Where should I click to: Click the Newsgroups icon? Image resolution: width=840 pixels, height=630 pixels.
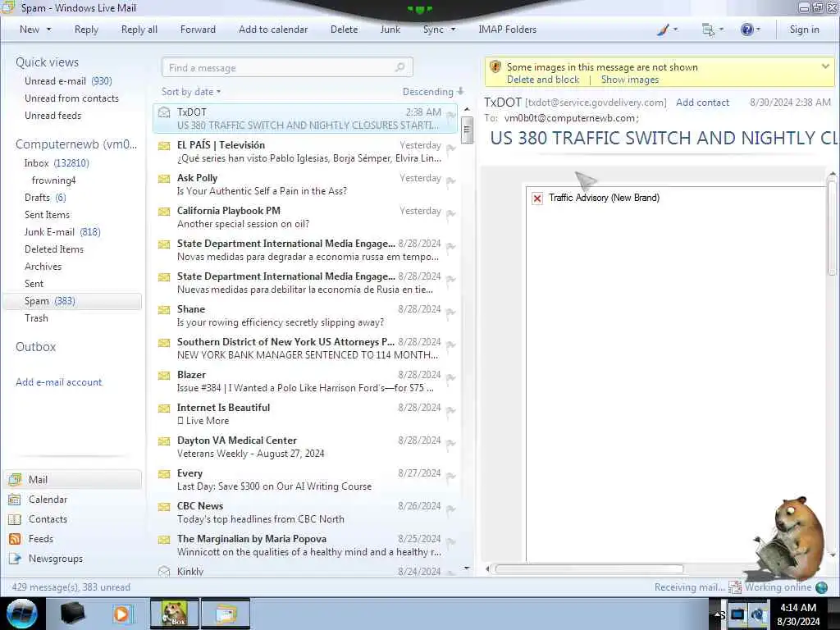click(15, 559)
